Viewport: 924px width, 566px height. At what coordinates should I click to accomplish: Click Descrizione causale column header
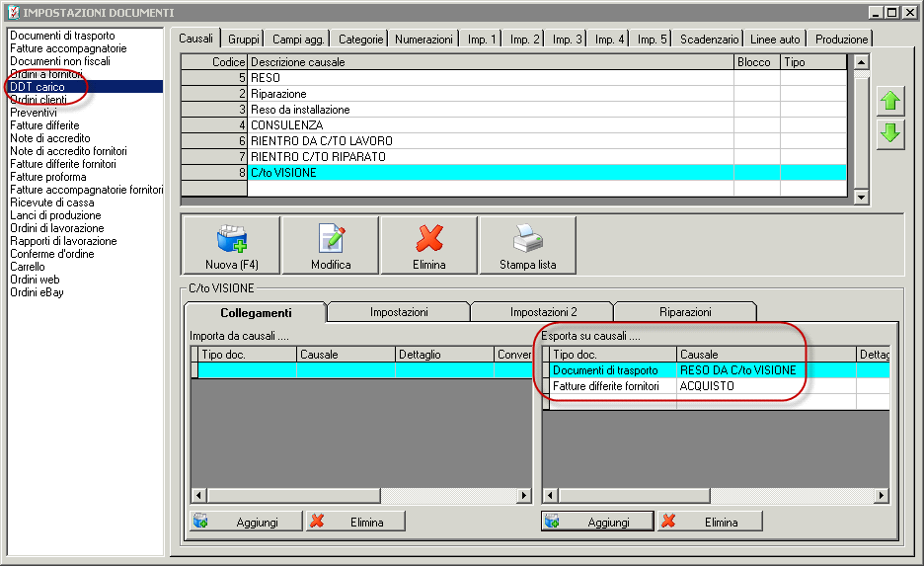(x=491, y=62)
